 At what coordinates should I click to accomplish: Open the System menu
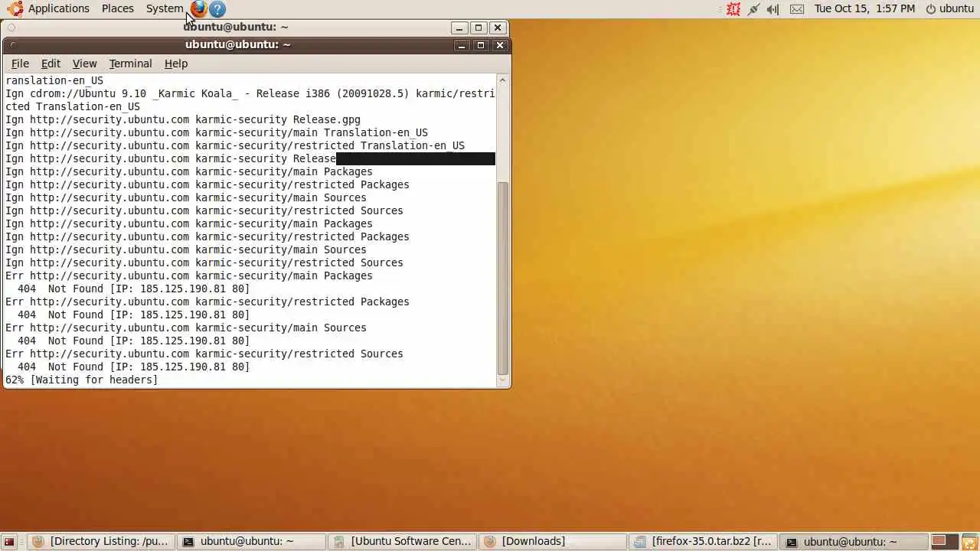165,8
